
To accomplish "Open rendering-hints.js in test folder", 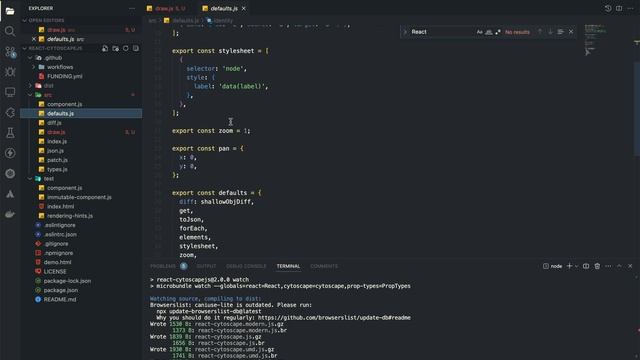I will (70, 216).
